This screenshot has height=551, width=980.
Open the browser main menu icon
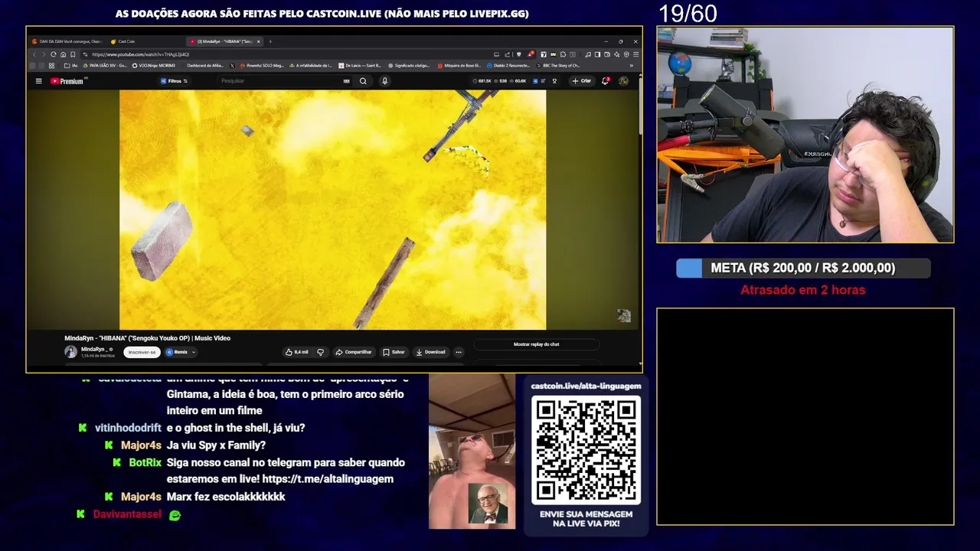(x=635, y=54)
